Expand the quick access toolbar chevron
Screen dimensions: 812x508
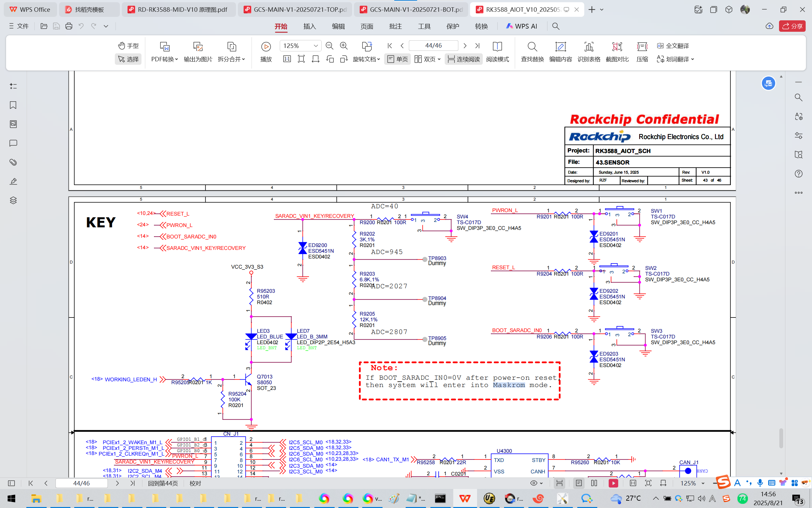click(106, 26)
